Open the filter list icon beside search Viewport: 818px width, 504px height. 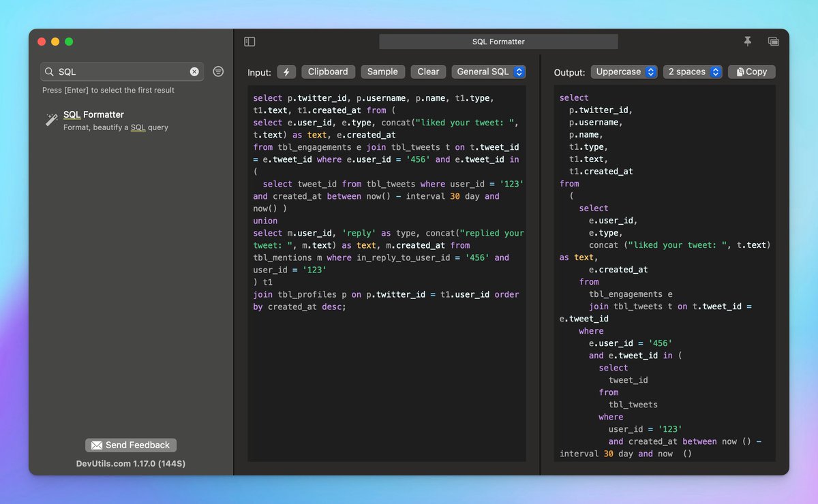[x=218, y=72]
